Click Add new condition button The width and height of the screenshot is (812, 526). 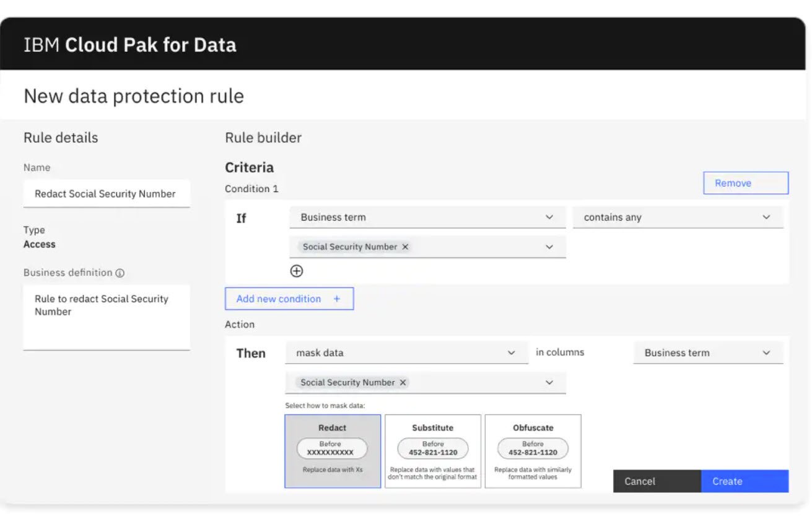click(289, 299)
